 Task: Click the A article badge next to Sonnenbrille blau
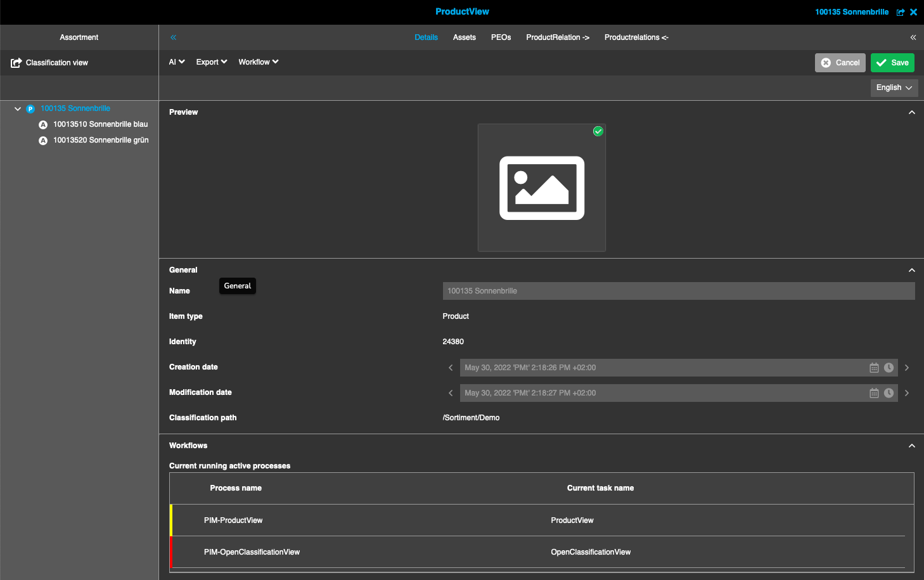(x=43, y=124)
